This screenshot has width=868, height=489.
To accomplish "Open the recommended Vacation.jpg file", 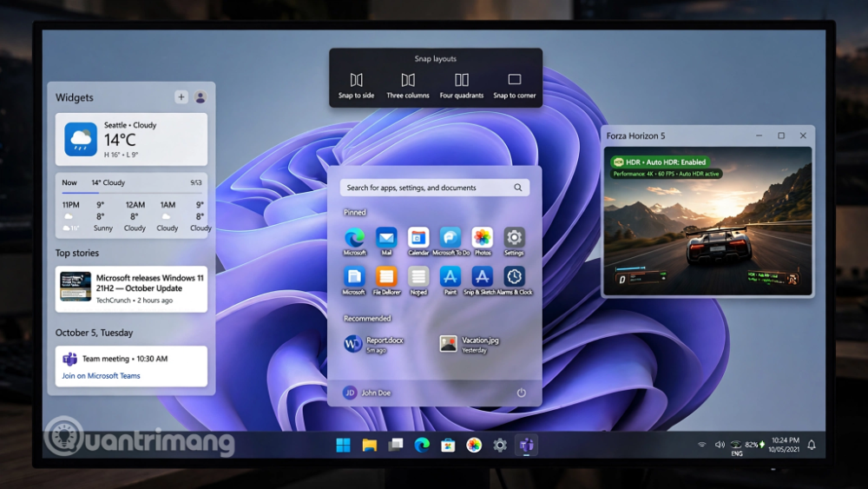I will [x=469, y=344].
